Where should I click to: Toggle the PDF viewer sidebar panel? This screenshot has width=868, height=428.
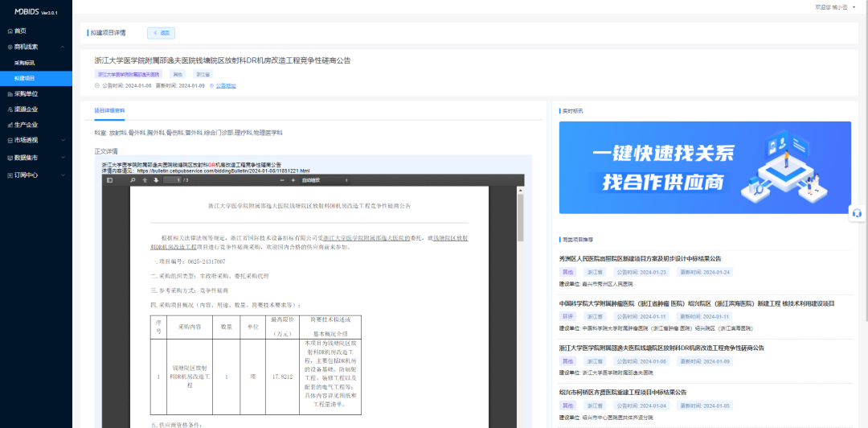pyautogui.click(x=109, y=180)
